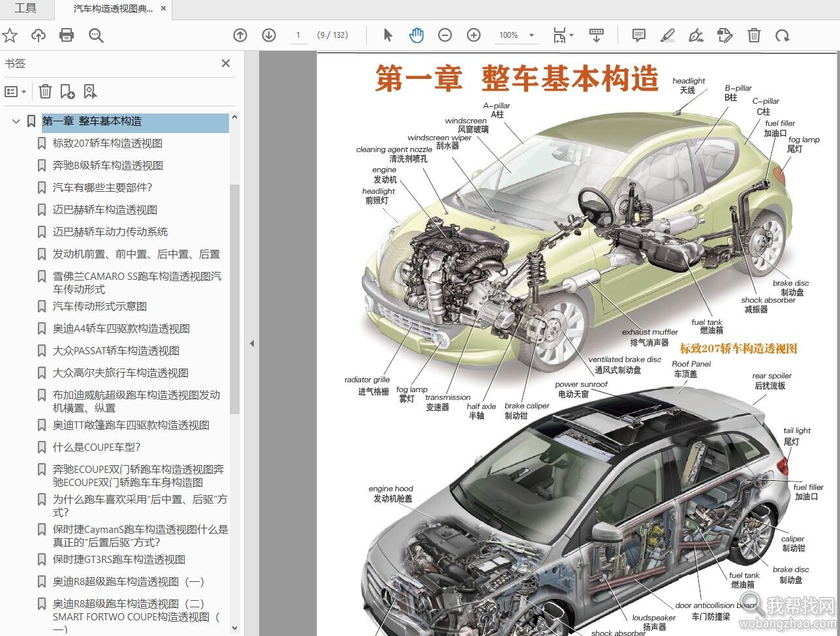Click the scrolling mode keyboard icon
840x636 pixels.
596,35
